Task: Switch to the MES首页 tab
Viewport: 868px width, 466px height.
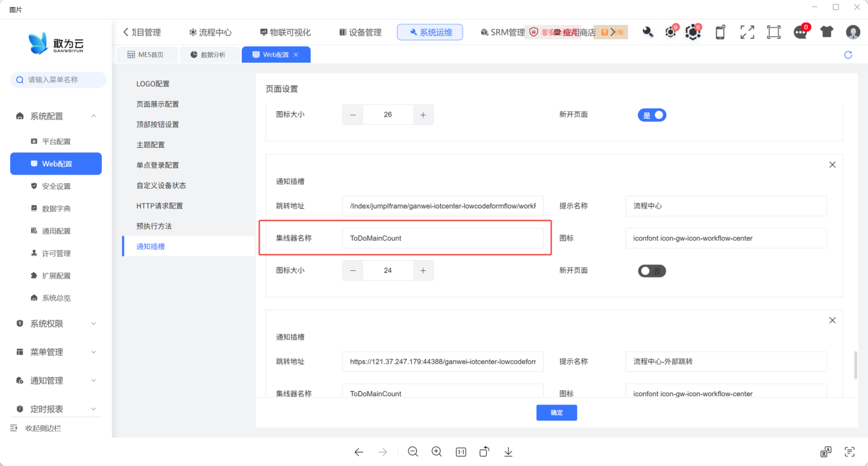Action: tap(146, 55)
